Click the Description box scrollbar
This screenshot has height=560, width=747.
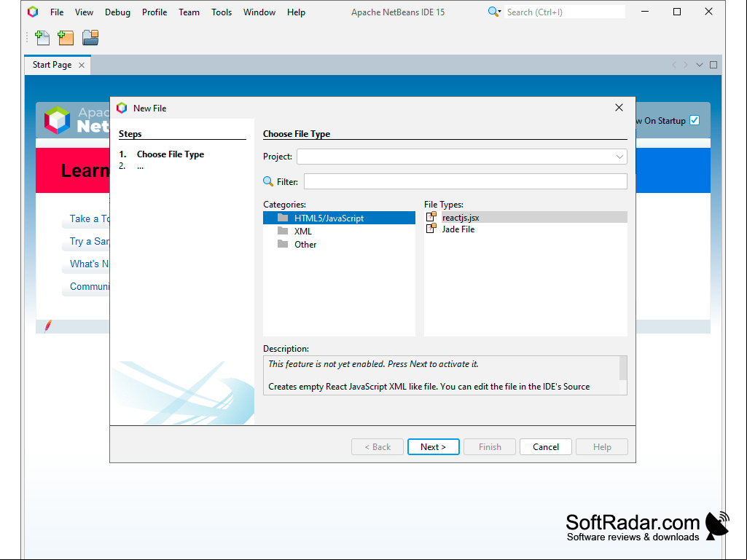[622, 368]
